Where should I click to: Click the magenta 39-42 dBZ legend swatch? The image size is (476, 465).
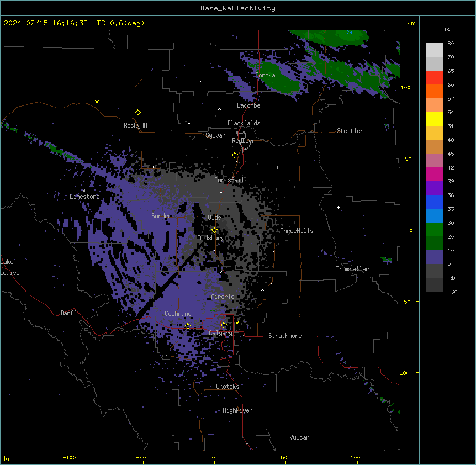coord(434,174)
